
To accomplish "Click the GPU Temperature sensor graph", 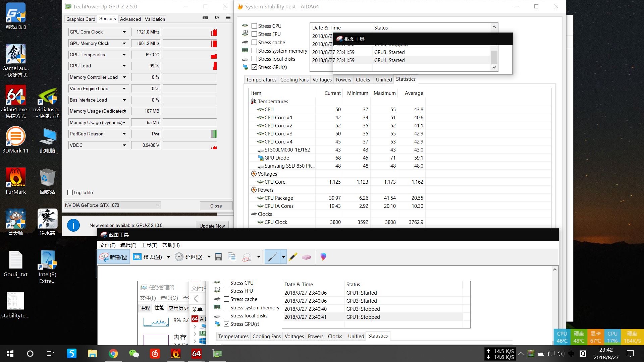I will coord(190,55).
